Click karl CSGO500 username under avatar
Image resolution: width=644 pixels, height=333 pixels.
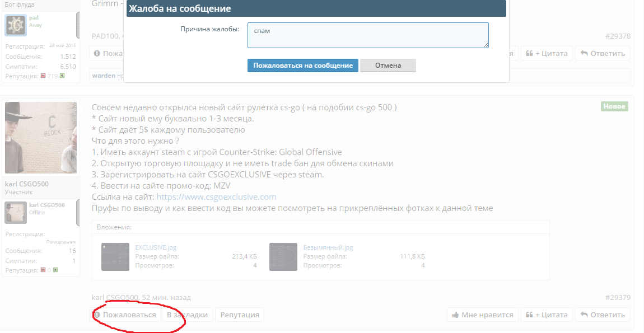27,184
